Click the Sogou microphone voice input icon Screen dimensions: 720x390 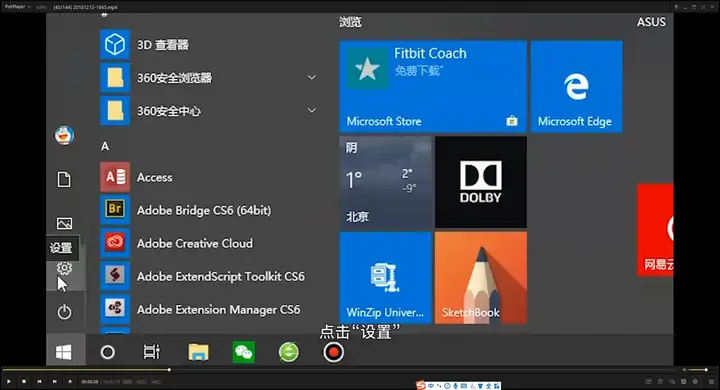(456, 386)
